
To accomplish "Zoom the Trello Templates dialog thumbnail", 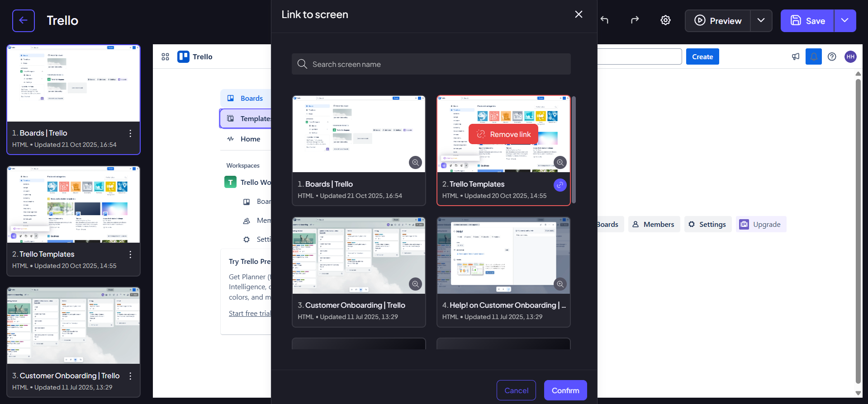I will [560, 162].
